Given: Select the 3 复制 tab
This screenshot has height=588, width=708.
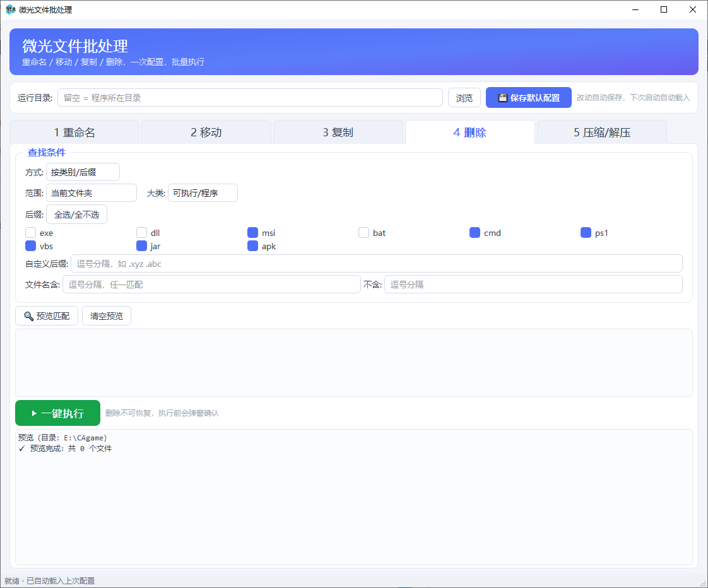Looking at the screenshot, I should 338,132.
